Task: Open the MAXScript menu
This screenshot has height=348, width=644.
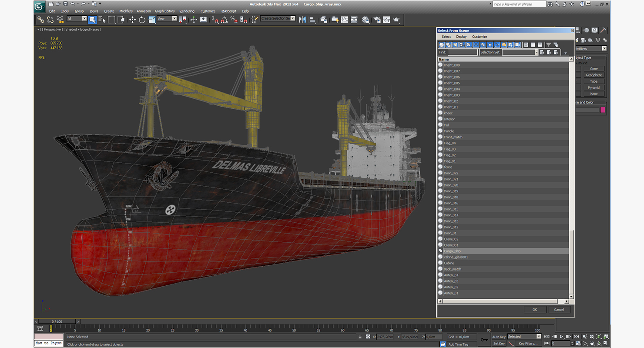Action: [x=228, y=11]
